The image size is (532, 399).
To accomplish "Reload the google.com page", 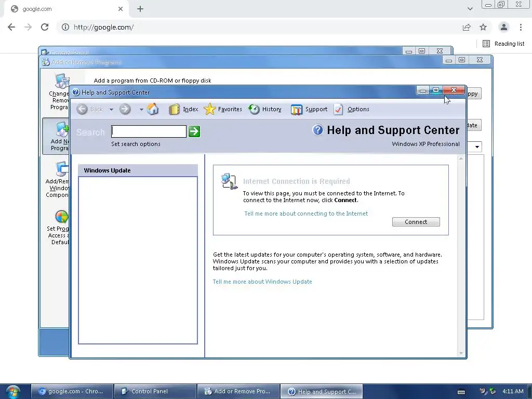I will pyautogui.click(x=45, y=27).
